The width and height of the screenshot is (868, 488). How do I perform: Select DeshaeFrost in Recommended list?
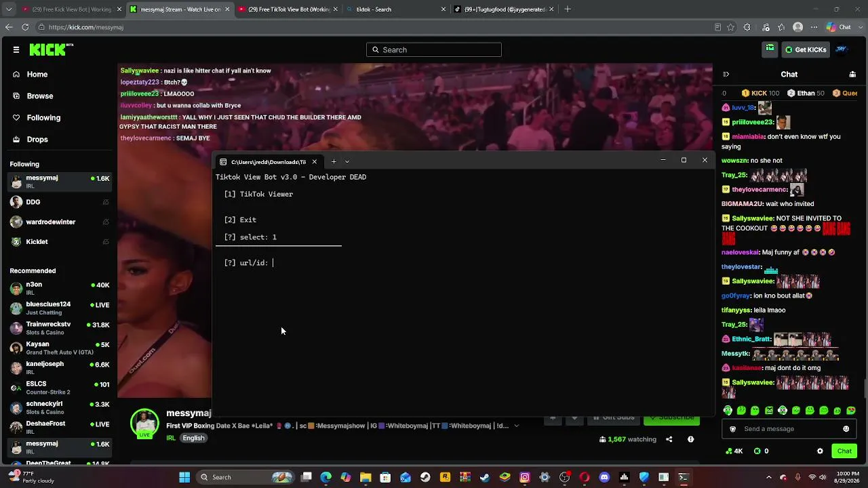(x=59, y=427)
